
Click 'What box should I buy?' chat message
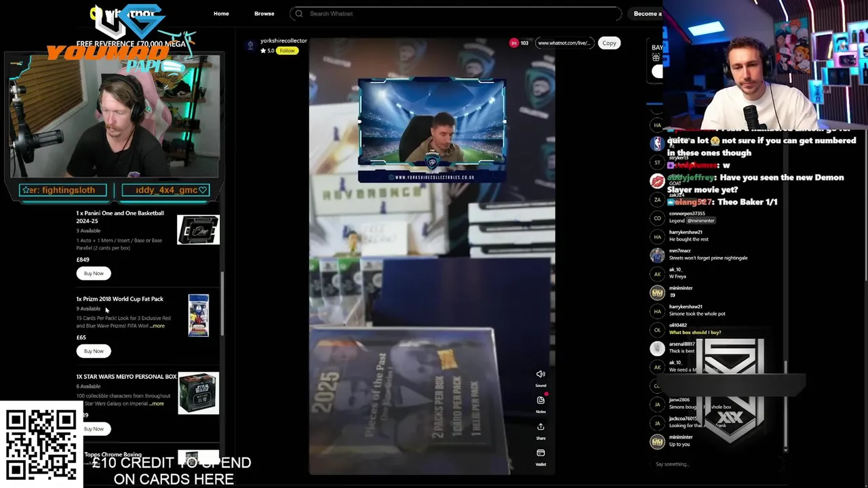[x=695, y=333]
